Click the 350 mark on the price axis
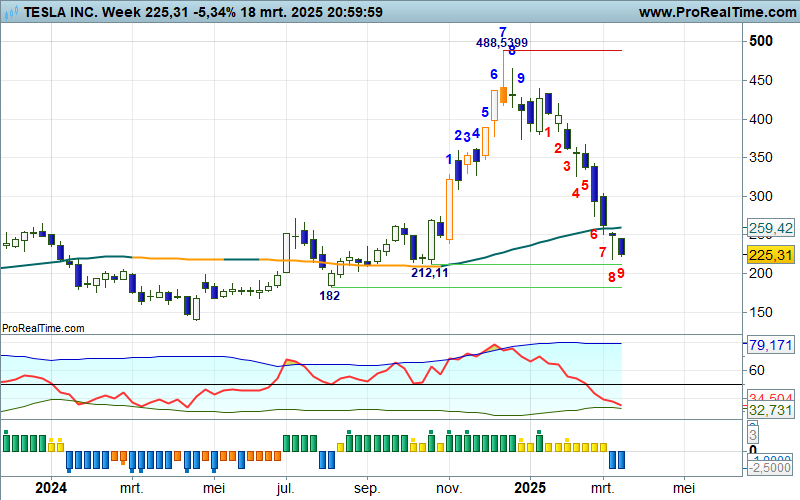This screenshot has height=500, width=800. click(x=761, y=157)
